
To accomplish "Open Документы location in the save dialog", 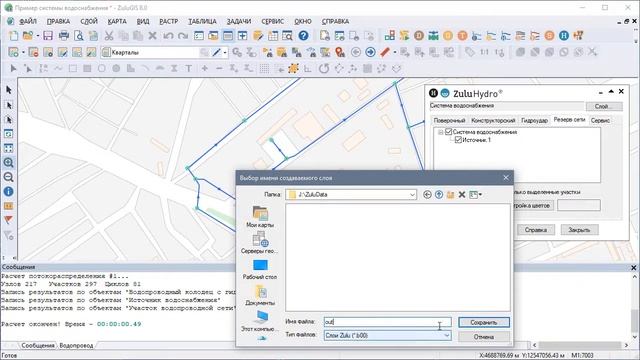I will [260, 296].
